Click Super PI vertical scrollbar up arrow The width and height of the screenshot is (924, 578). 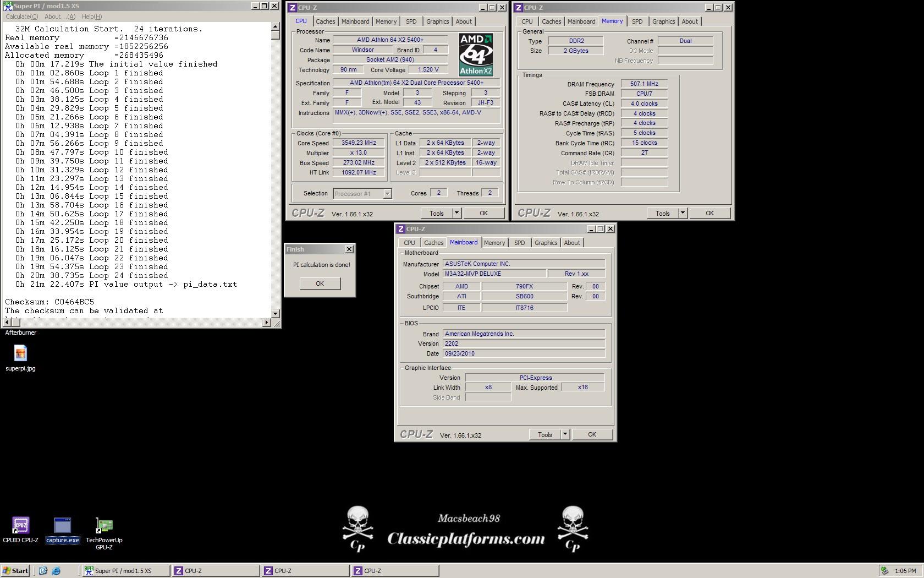tap(276, 26)
